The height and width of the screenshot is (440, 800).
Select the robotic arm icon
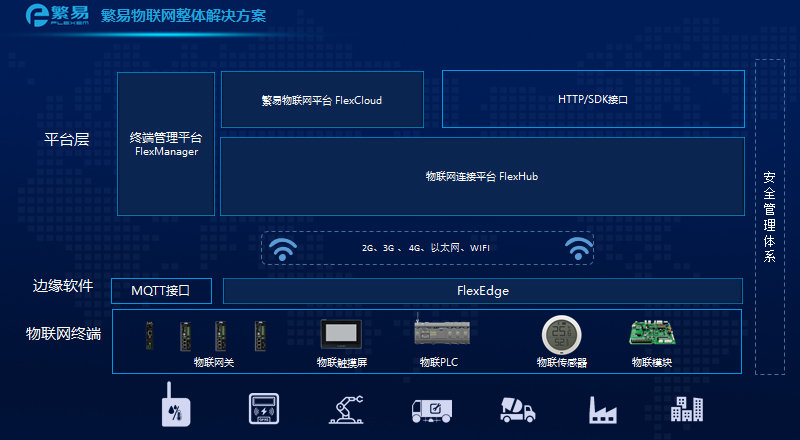[x=346, y=409]
